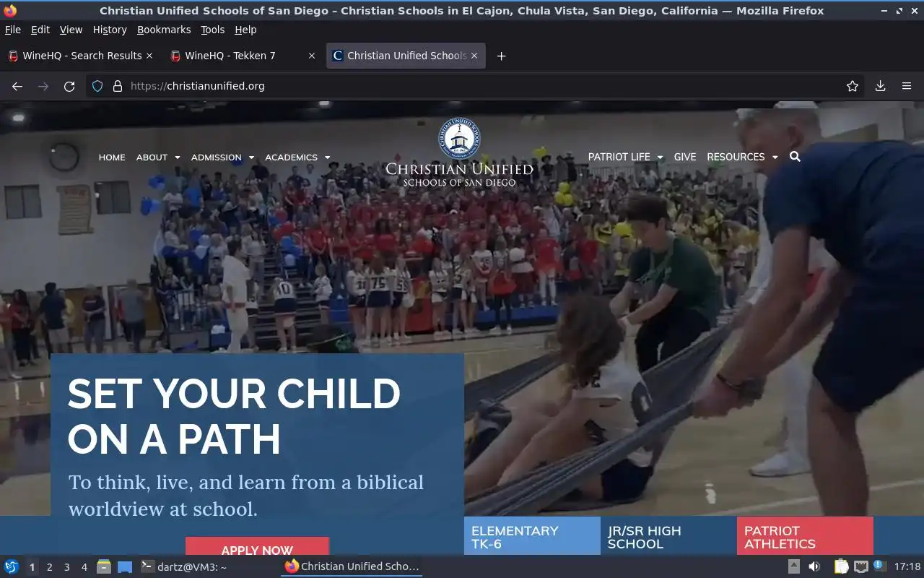Open the desktop start menu icon
Screen dimensions: 924x578
click(12, 567)
